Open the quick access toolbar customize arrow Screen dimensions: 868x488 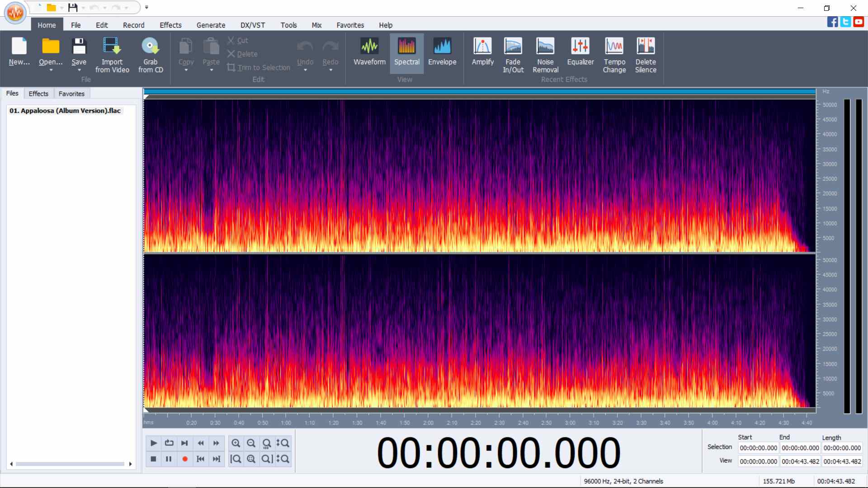click(146, 7)
